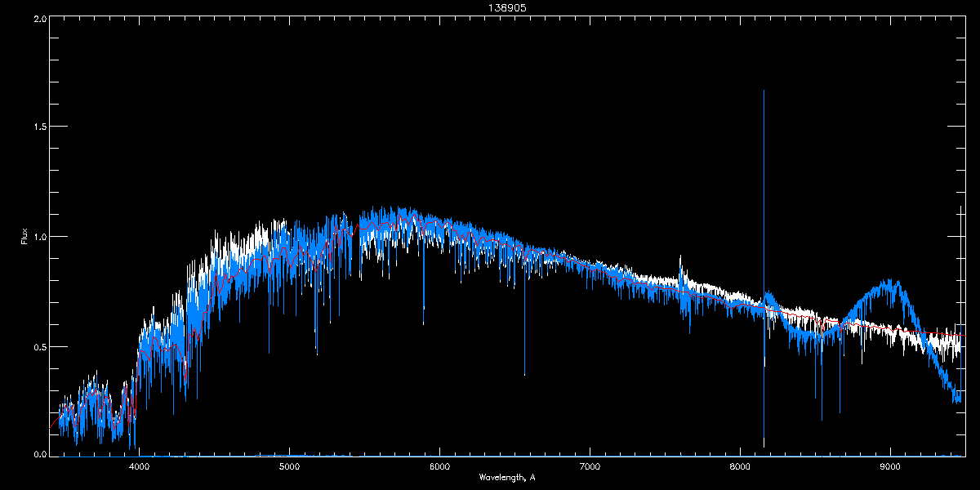Screen dimensions: 980x490
Task: Click the bottom of the blue absorption line near 5900
Action: 423,323
